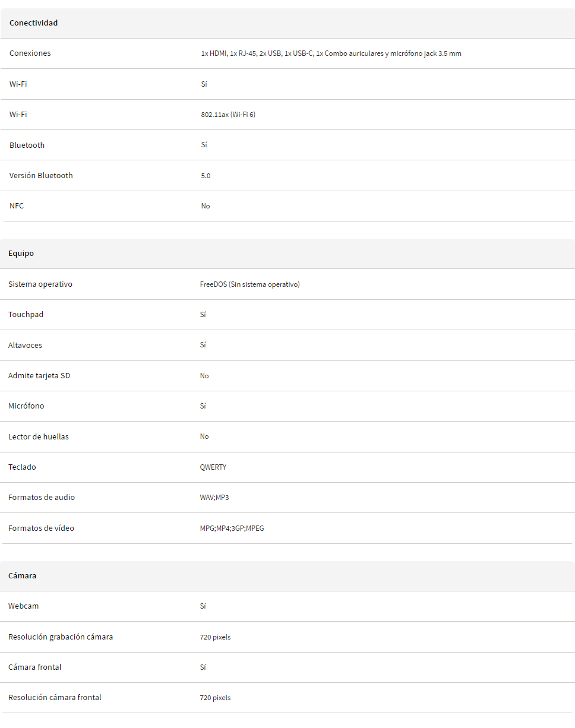
Task: Select the MPG;MP4;3GP;MPEG video formats value
Action: (232, 528)
